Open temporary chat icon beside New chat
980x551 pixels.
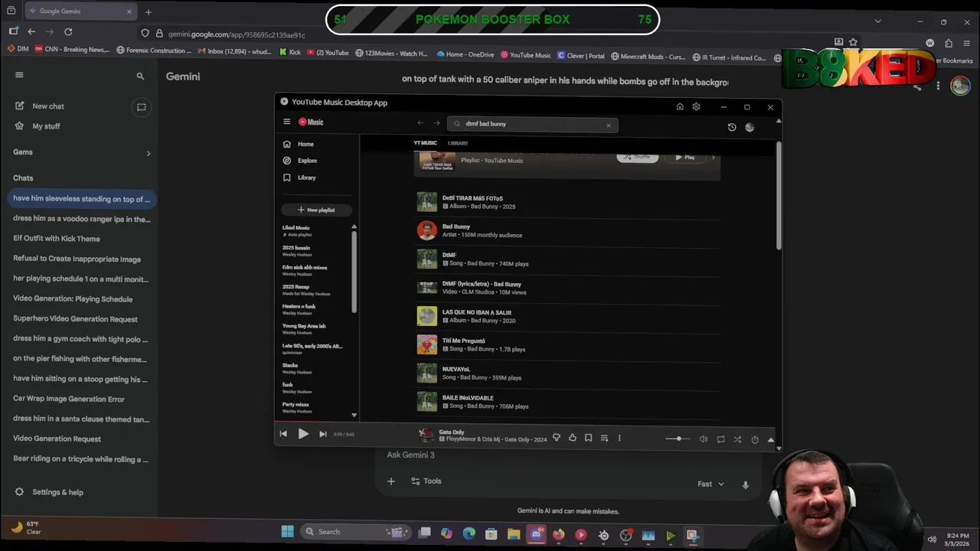(142, 107)
